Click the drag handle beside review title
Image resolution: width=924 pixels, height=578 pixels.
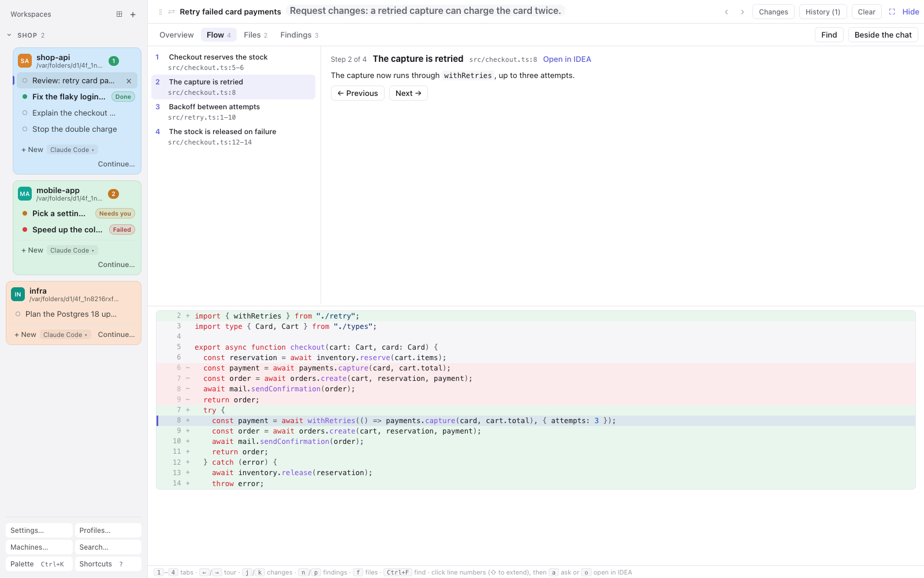[161, 12]
